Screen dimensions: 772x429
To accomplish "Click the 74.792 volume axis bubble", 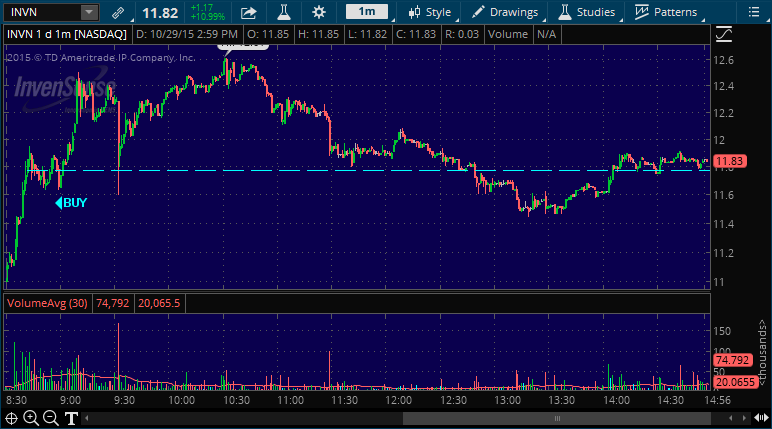I will click(732, 360).
